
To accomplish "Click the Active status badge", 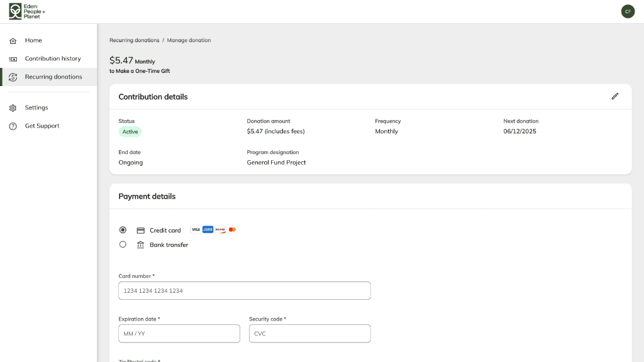I will (130, 132).
